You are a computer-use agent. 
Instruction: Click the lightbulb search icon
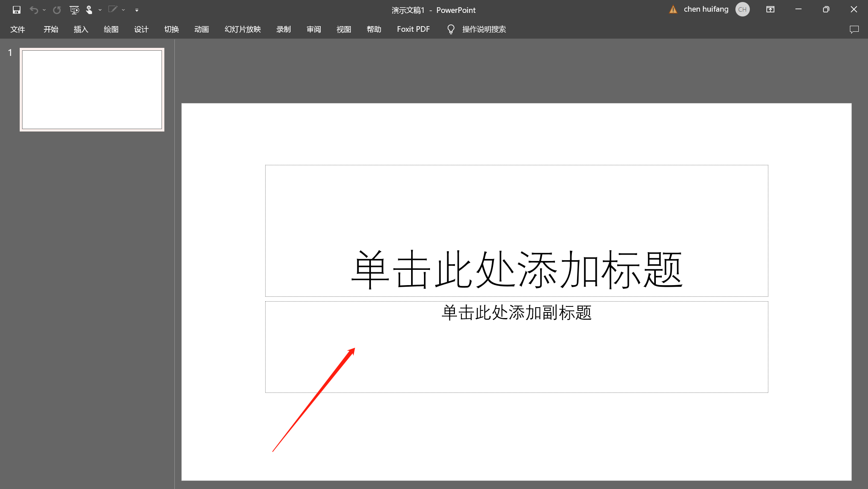(x=451, y=29)
